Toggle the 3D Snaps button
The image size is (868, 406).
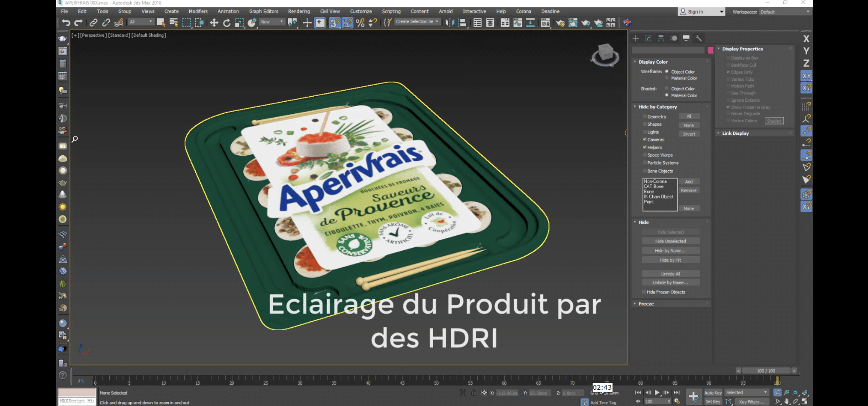[x=334, y=23]
